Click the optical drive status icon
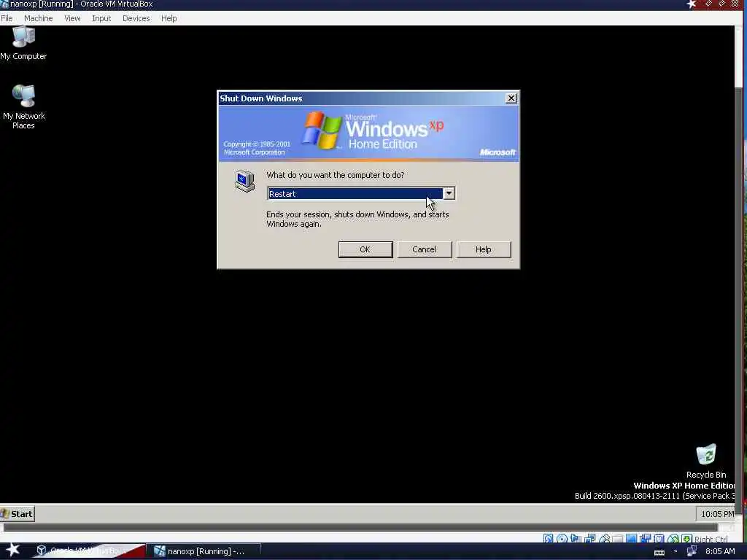This screenshot has width=747, height=560. [x=562, y=539]
